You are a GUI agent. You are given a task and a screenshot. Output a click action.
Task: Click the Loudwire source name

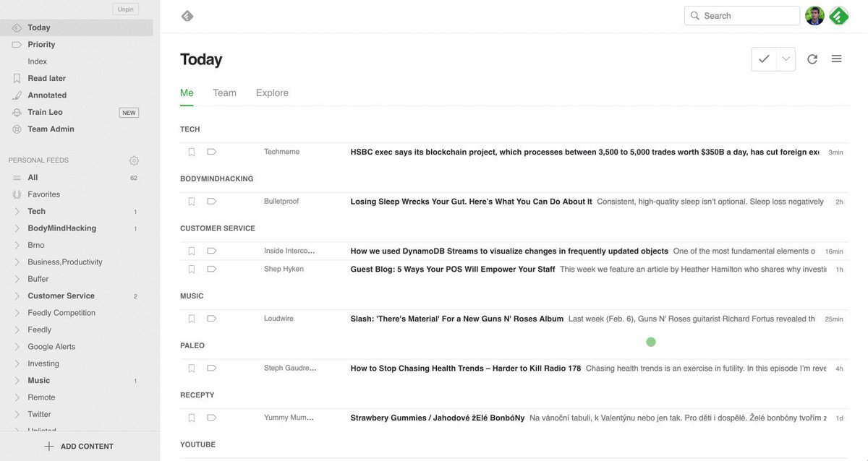click(x=278, y=318)
